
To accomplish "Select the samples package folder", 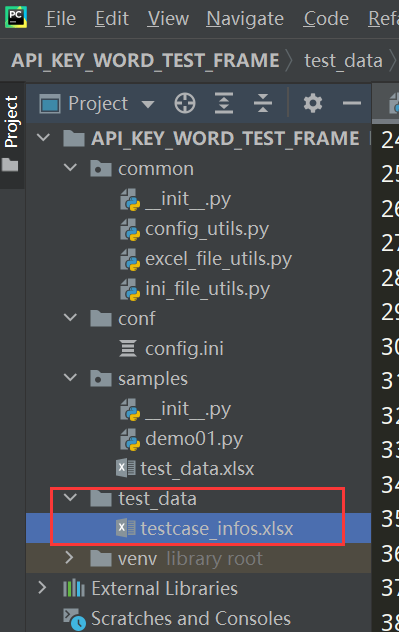I will coord(153,379).
